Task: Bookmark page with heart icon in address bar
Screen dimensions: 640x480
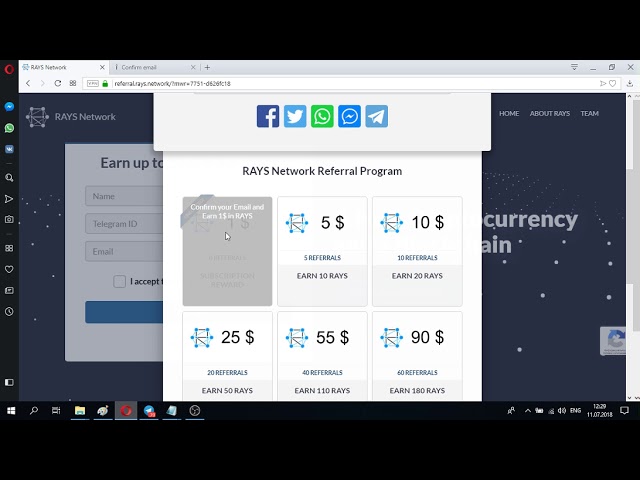Action: coord(613,83)
